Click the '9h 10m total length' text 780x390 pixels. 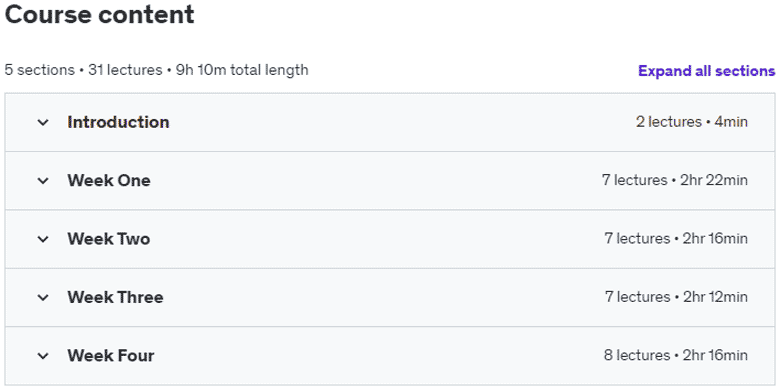242,70
